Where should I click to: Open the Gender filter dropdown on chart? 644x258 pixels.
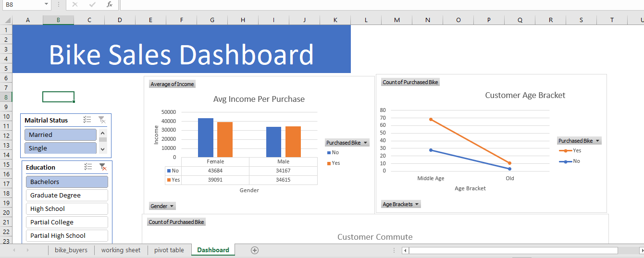pos(162,206)
